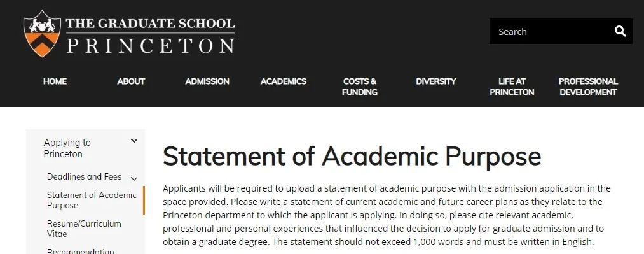Open the Deadlines and Fees sidebar link
Image resolution: width=644 pixels, height=254 pixels.
84,177
